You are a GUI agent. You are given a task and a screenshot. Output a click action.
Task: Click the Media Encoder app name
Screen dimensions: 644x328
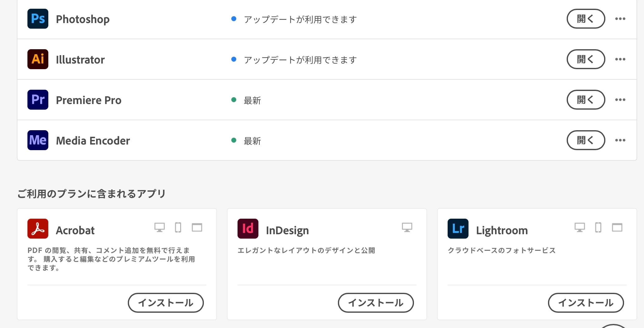point(93,140)
